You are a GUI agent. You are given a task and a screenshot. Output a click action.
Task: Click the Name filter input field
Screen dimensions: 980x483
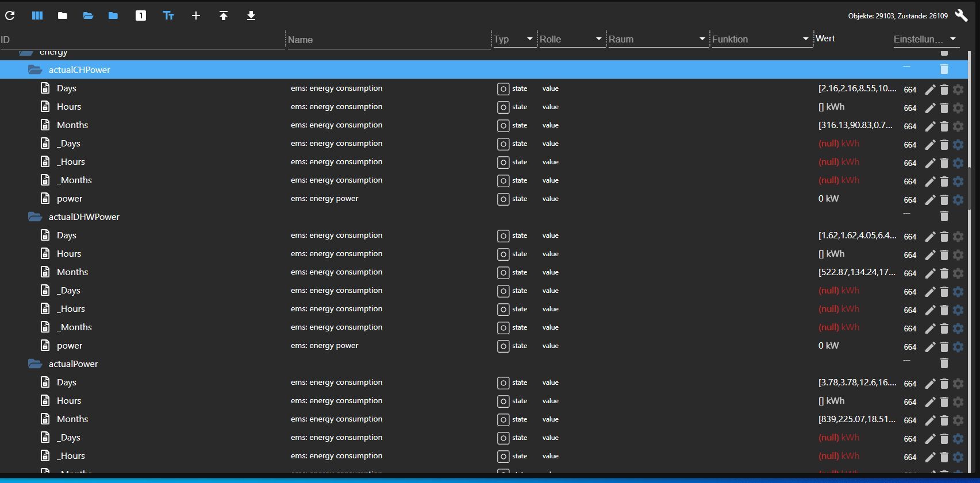(x=389, y=40)
